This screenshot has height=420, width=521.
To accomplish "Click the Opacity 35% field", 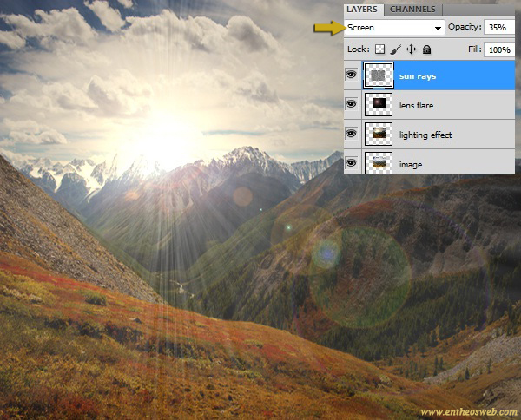I will tap(499, 27).
